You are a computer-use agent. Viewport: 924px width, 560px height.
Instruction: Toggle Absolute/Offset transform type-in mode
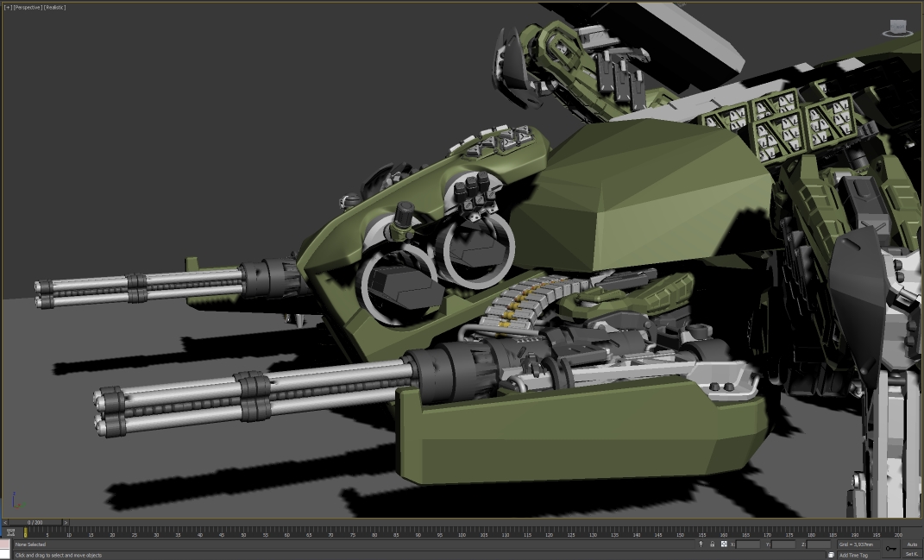tap(723, 544)
